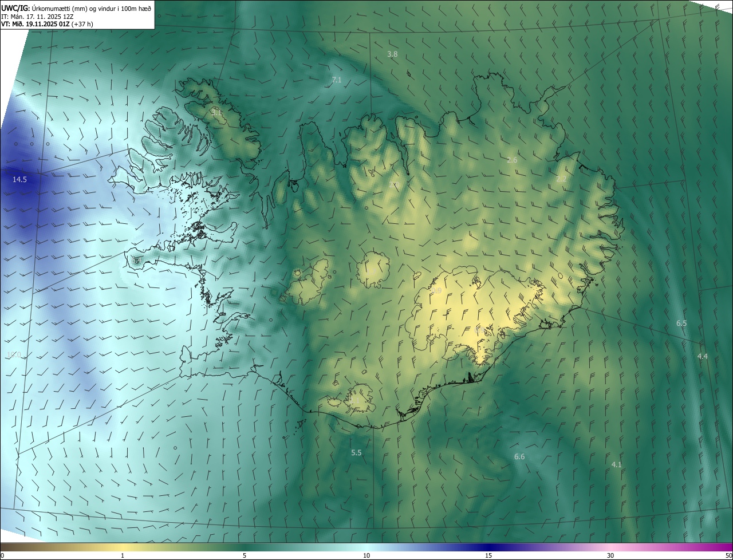Click the 2.2 value label on the map
Screen dimensions: 733x560
[561, 179]
